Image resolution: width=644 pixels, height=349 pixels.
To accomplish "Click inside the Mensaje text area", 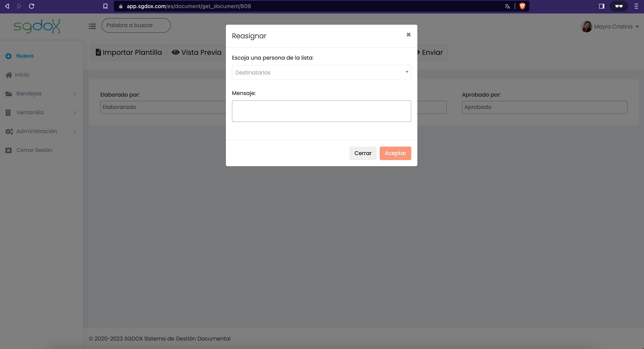I will [321, 111].
